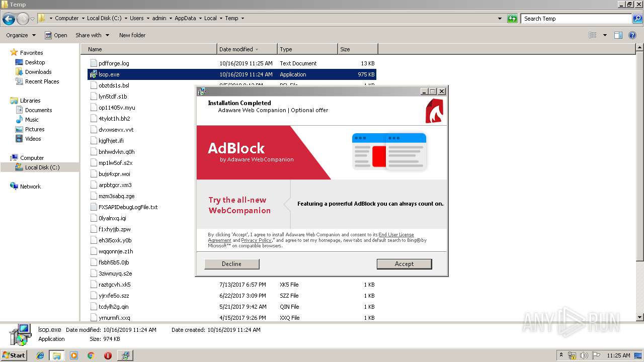Open Recent Places in navigation pane
Image resolution: width=644 pixels, height=362 pixels.
(42, 81)
